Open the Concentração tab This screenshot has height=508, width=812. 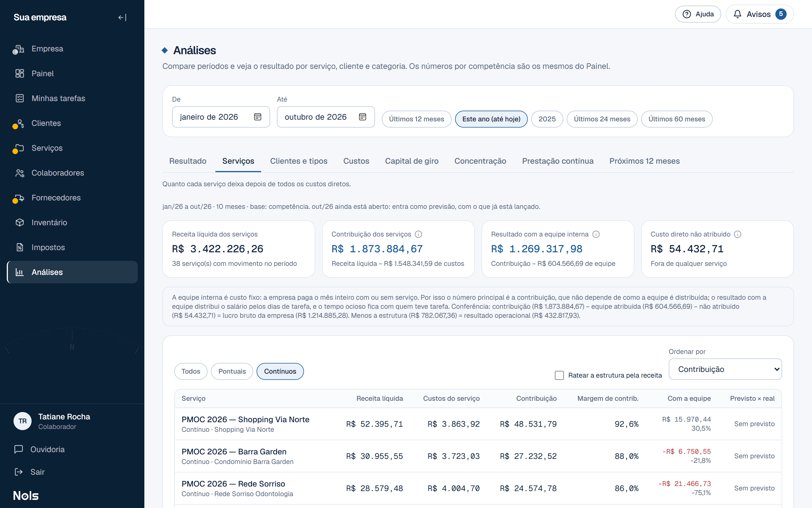[x=480, y=161]
